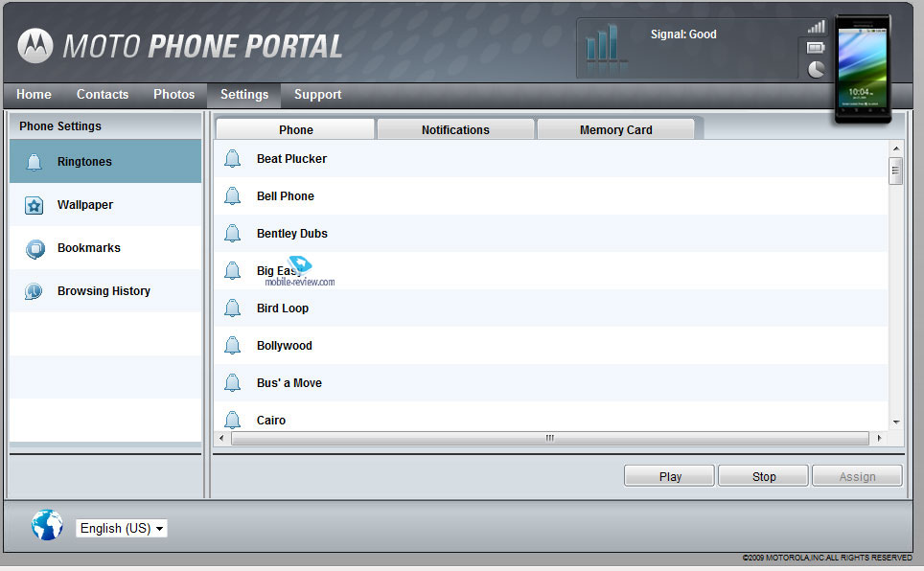Image resolution: width=924 pixels, height=571 pixels.
Task: Click the Wallpaper star icon
Action: (x=35, y=205)
